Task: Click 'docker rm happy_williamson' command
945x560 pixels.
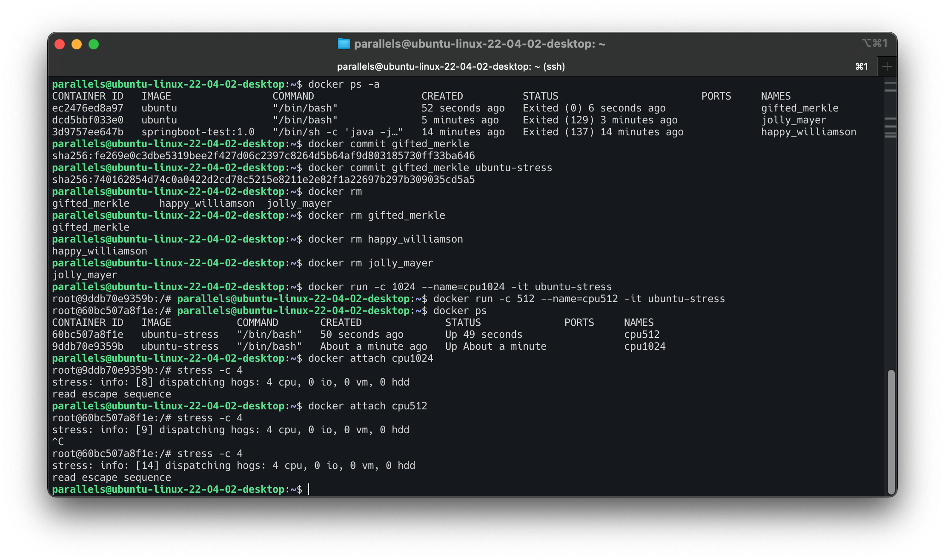Action: [x=385, y=239]
